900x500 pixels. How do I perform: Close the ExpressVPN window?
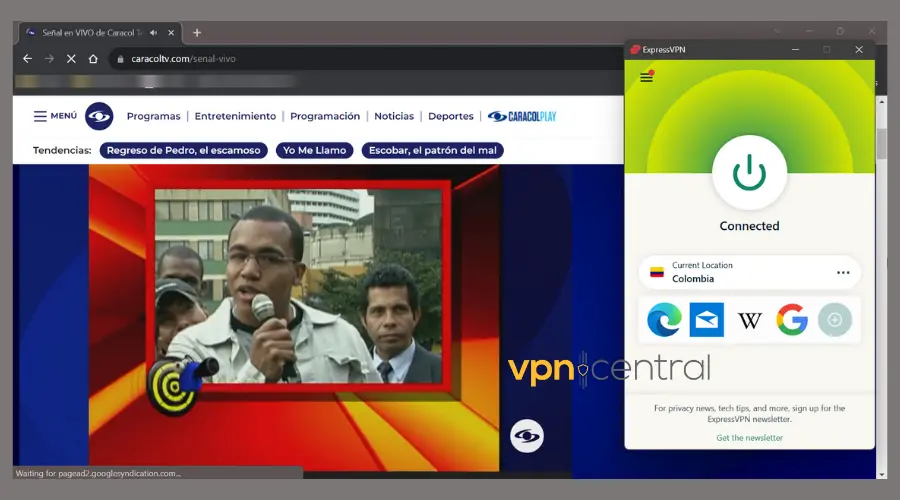(859, 49)
